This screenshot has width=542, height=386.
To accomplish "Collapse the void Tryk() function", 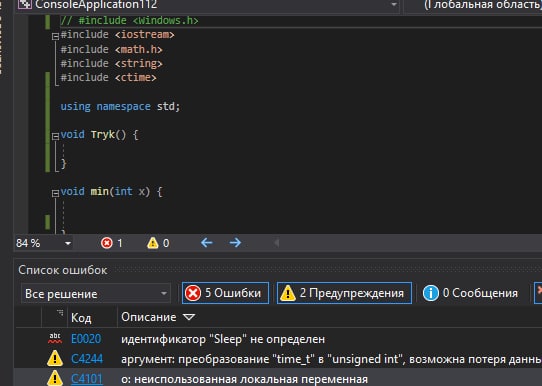I will [x=55, y=136].
